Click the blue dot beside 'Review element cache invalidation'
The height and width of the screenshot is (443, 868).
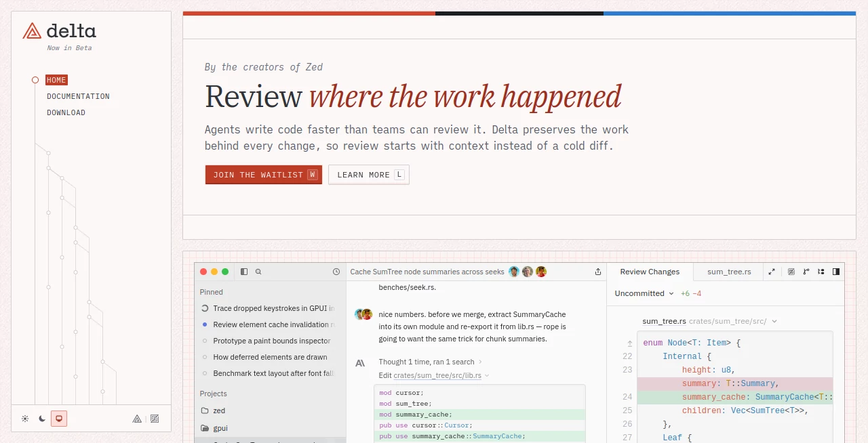205,324
